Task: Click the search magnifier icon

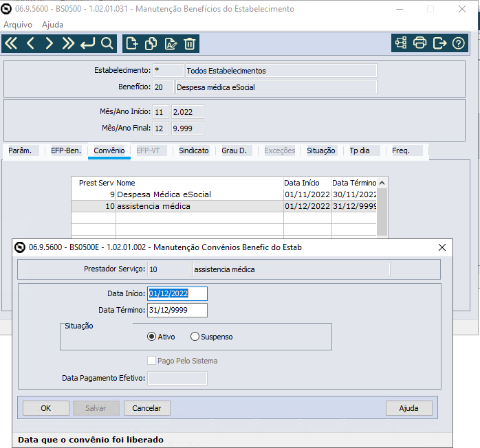Action: tap(107, 44)
